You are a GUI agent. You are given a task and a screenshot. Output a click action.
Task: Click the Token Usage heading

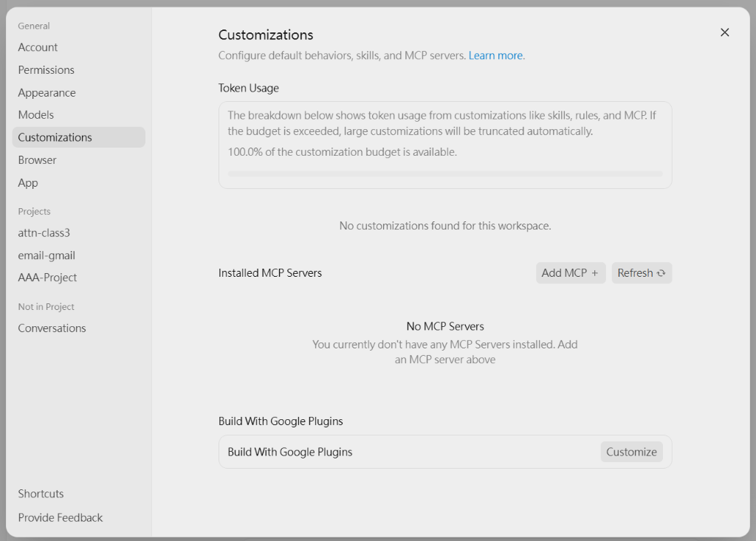tap(248, 89)
